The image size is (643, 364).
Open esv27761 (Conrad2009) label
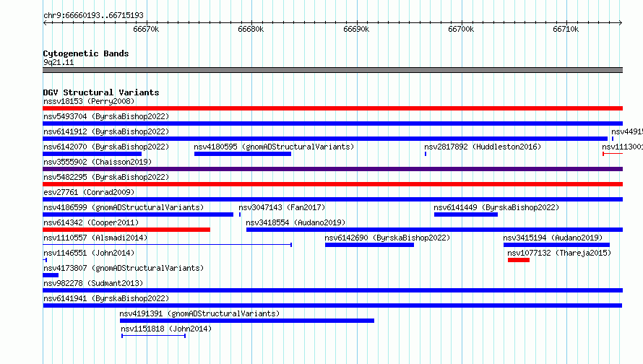click(x=89, y=192)
